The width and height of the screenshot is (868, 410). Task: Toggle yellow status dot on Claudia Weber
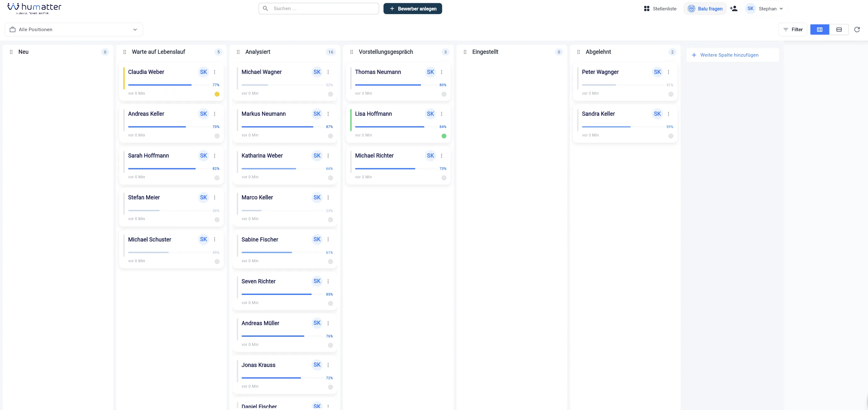pos(217,94)
